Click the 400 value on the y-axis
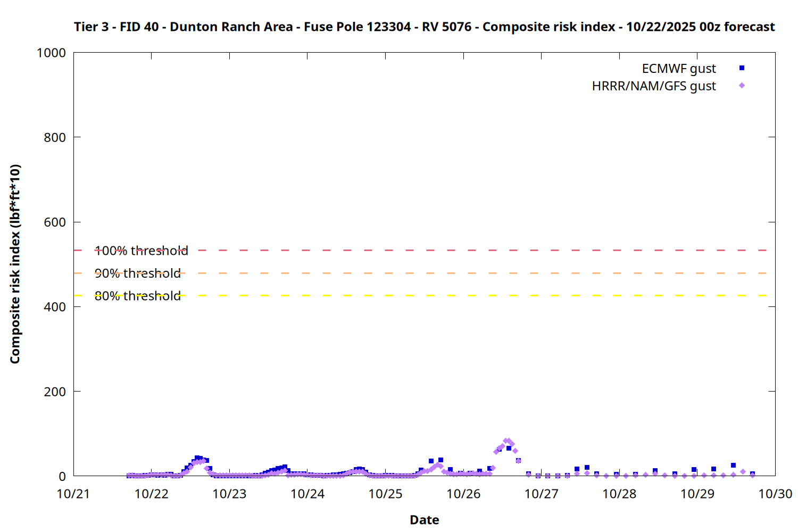The width and height of the screenshot is (798, 532). [x=55, y=307]
